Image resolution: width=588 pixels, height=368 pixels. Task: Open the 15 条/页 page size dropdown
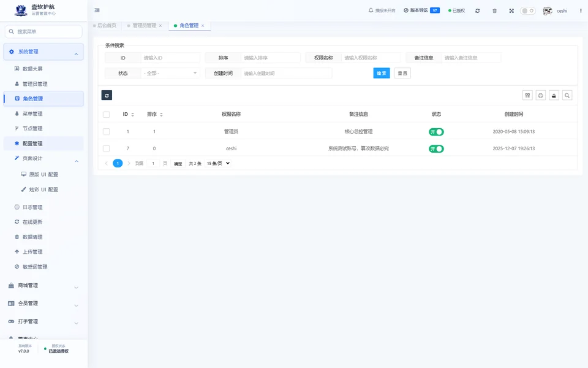tap(218, 163)
